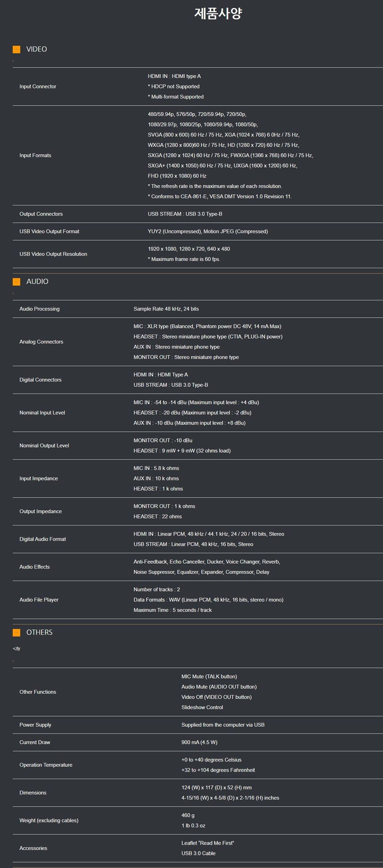The height and width of the screenshot is (868, 383).
Task: Click the 제품사양 page title
Action: click(x=218, y=13)
